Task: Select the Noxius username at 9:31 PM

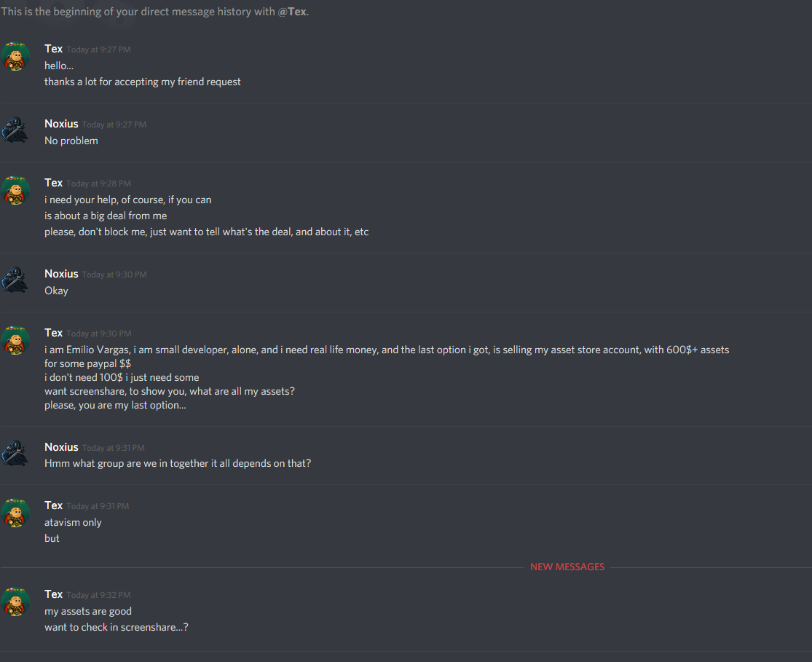Action: [61, 447]
